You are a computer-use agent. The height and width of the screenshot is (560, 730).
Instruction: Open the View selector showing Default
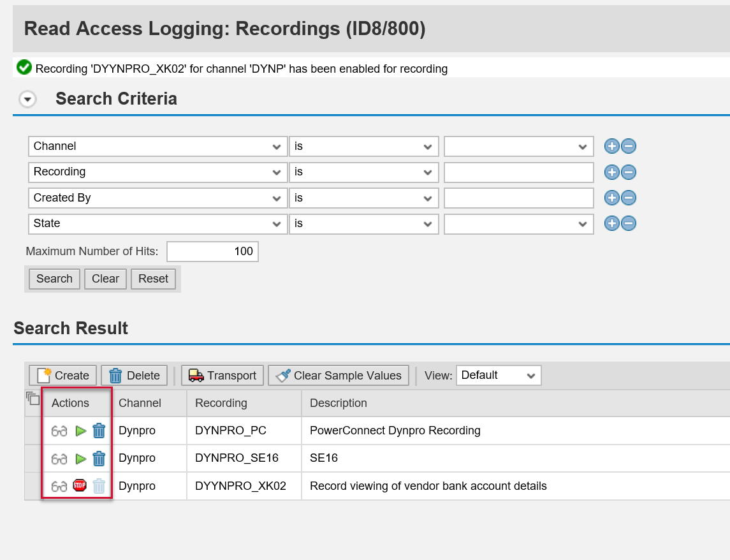(499, 375)
